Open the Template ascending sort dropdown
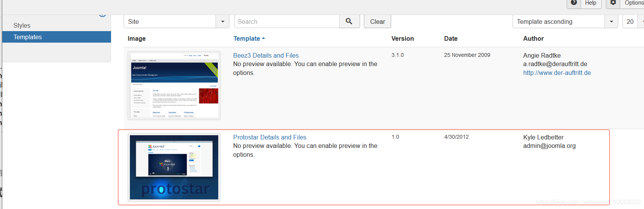The image size is (644, 209). click(x=565, y=22)
